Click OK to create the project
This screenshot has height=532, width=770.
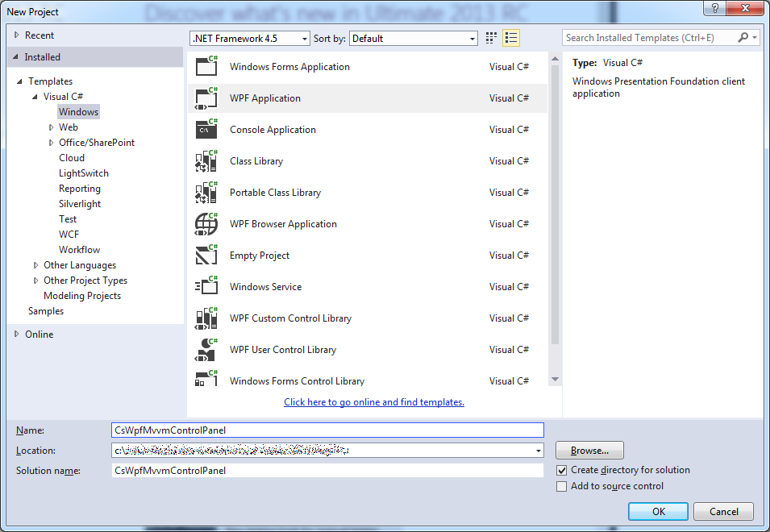[x=658, y=511]
